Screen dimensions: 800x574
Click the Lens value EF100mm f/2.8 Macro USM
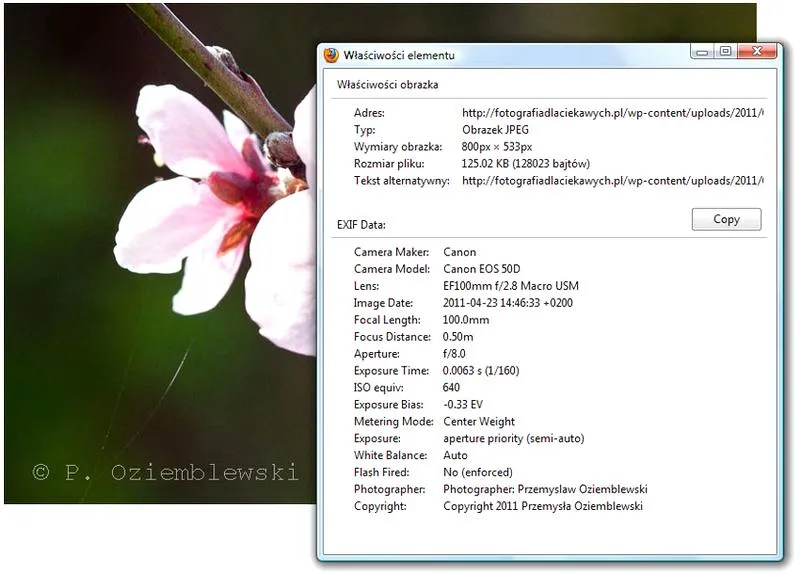tap(511, 286)
